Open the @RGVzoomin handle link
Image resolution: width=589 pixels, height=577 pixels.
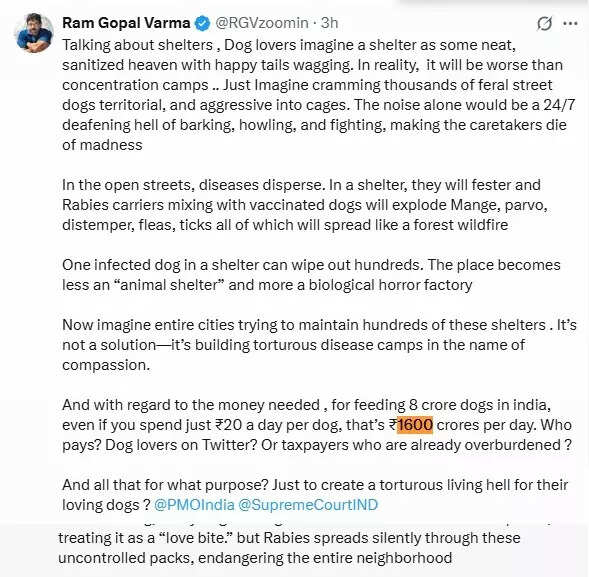262,23
